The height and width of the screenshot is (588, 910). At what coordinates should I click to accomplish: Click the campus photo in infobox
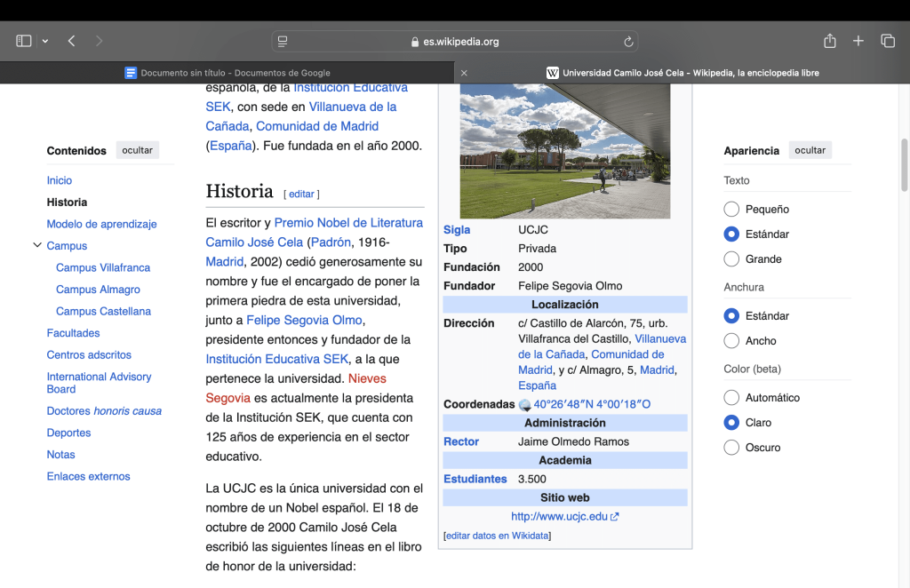coord(564,151)
